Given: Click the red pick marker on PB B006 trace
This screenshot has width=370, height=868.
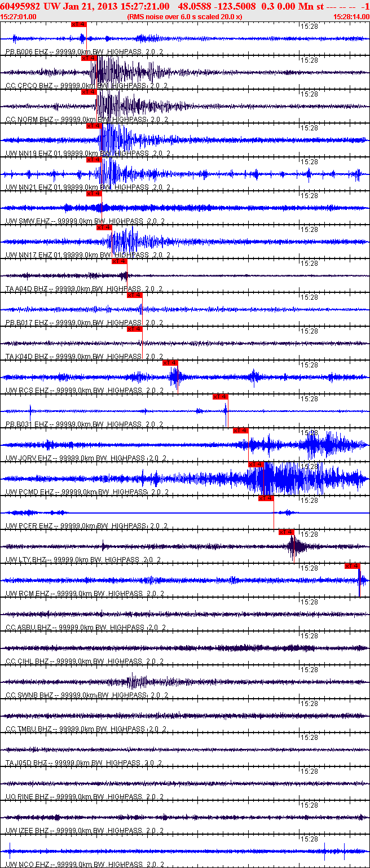Looking at the screenshot, I should 79,24.
